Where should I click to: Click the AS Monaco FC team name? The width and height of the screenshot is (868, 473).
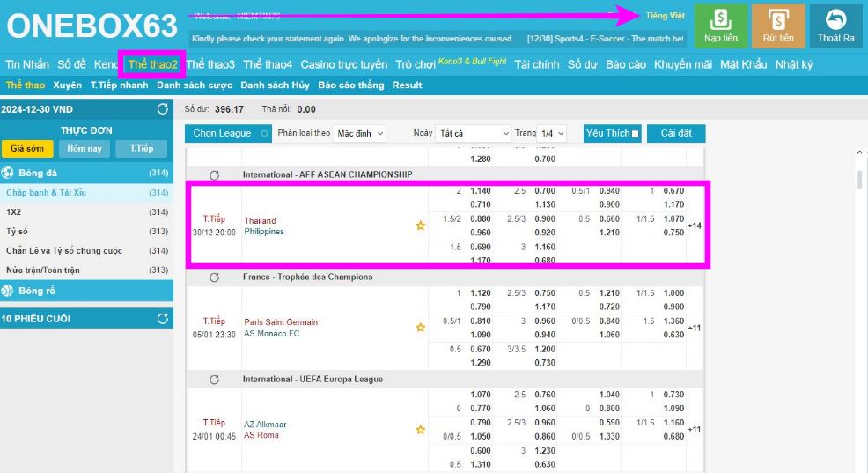(x=271, y=334)
